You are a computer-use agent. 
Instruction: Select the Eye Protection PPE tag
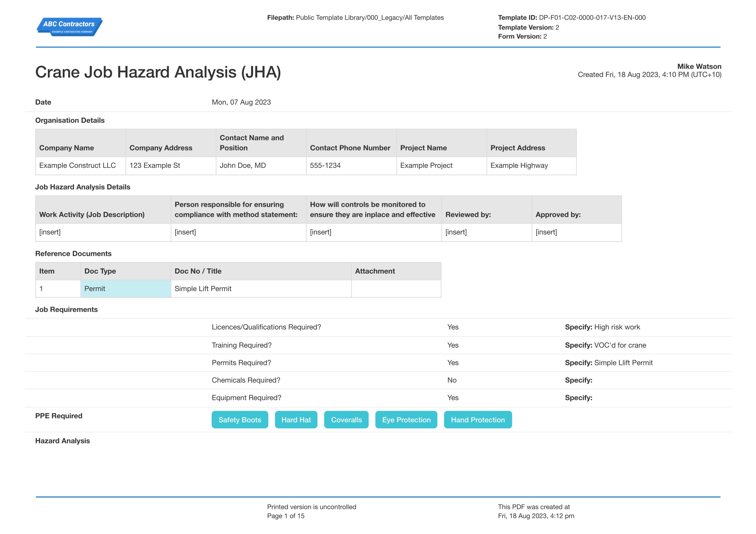[406, 420]
